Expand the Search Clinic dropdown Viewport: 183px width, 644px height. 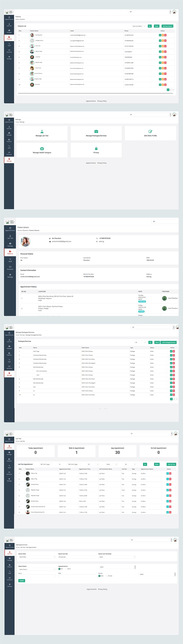(37, 557)
